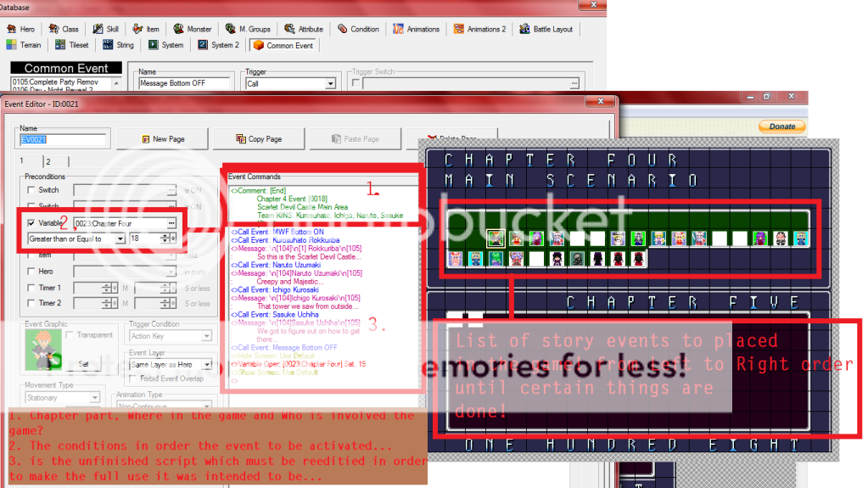Open the Battle Layout tab
868x488 pixels.
pyautogui.click(x=546, y=29)
